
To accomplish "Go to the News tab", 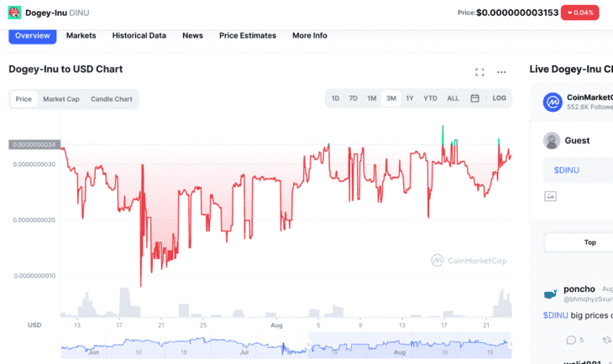I will pos(192,35).
